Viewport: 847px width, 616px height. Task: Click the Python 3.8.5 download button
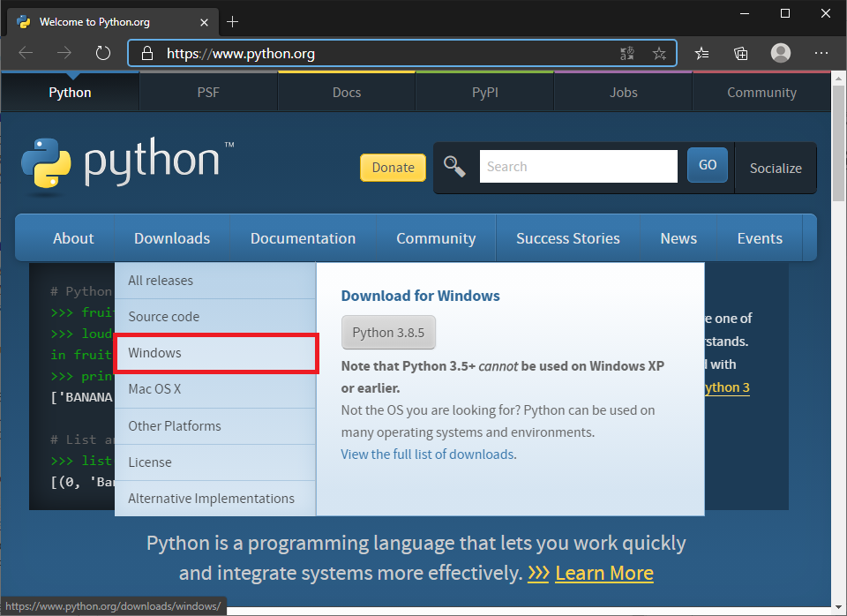(388, 333)
